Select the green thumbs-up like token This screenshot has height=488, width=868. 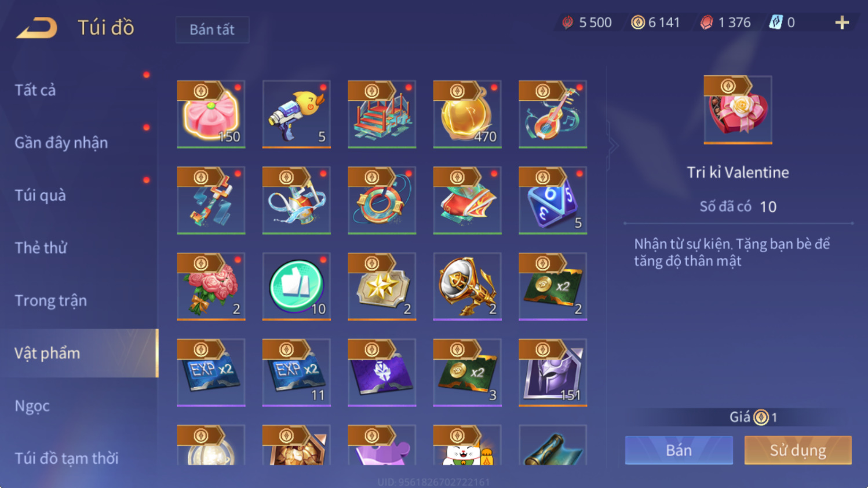(x=297, y=286)
